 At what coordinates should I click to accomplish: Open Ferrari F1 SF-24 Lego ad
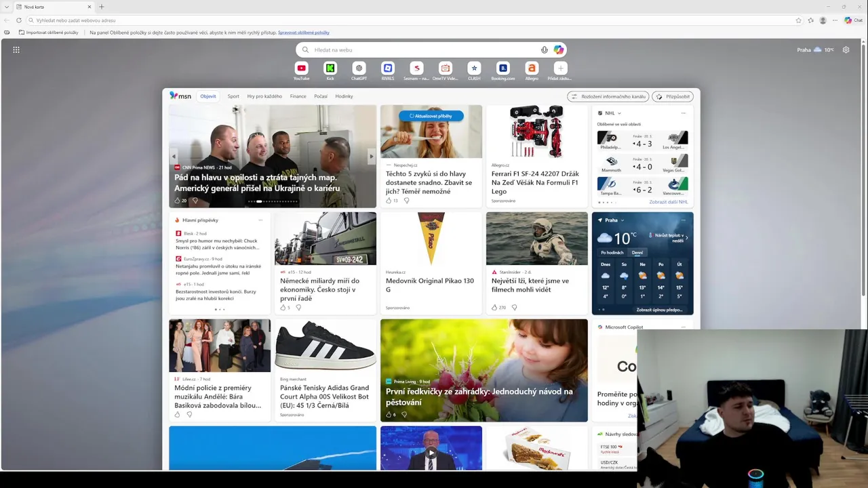(537, 156)
